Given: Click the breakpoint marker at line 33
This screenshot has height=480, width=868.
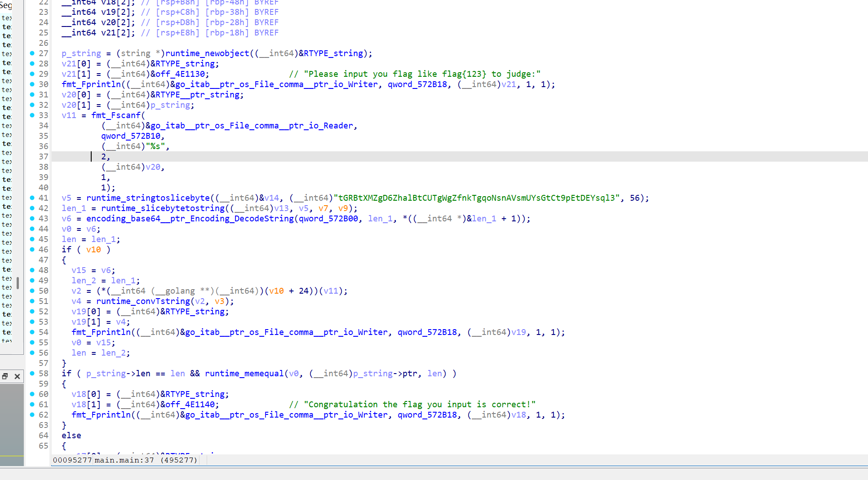Looking at the screenshot, I should click(32, 115).
